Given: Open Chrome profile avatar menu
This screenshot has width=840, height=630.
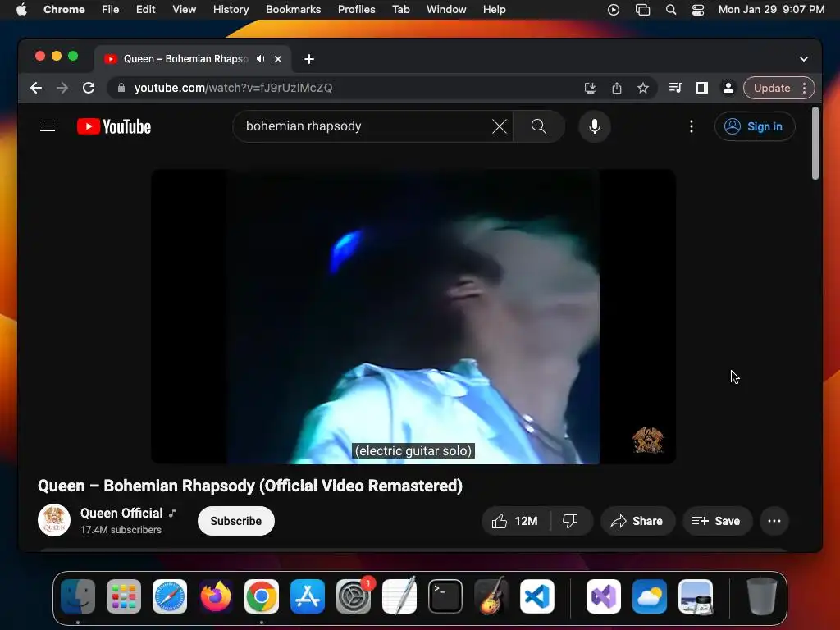Looking at the screenshot, I should click(728, 88).
